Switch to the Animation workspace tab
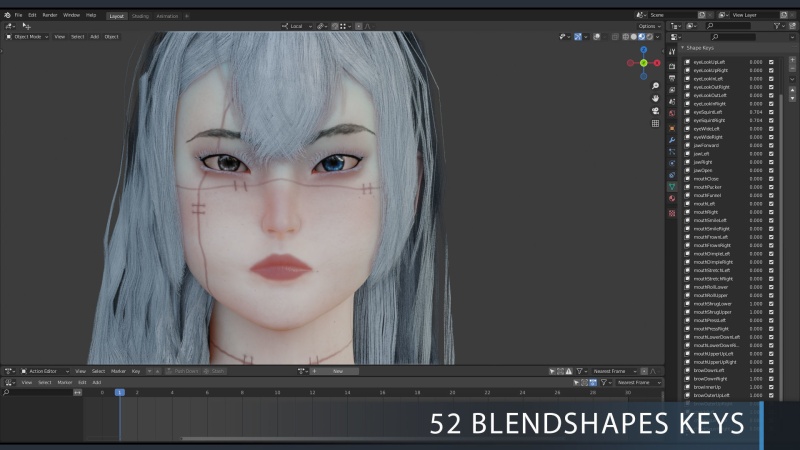Viewport: 800px width, 450px height. click(x=167, y=16)
